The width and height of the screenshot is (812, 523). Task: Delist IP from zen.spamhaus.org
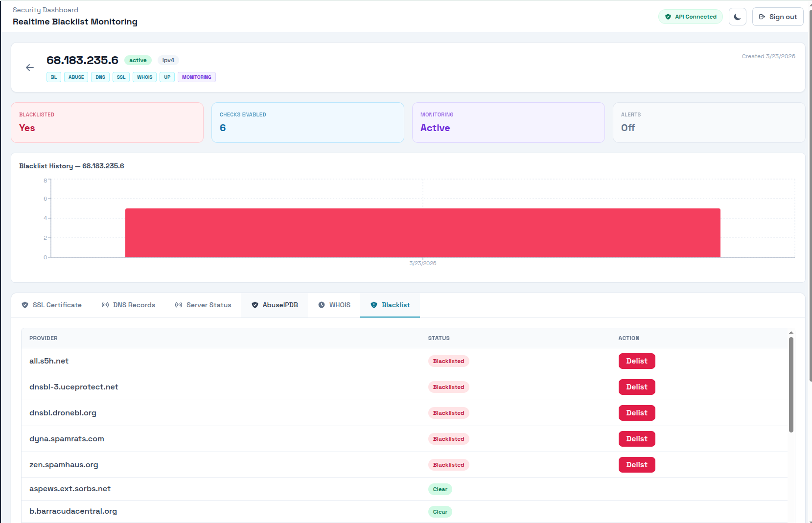(x=637, y=465)
